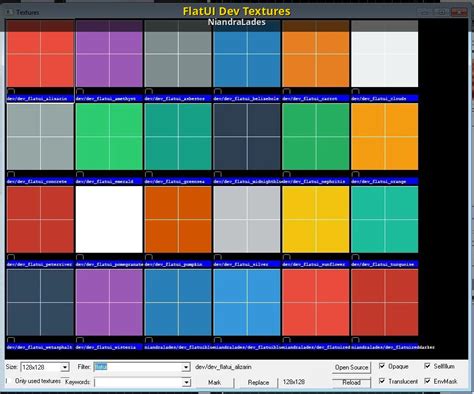The width and height of the screenshot is (474, 394).
Task: Select the dev_flatui_silver light gray texture
Action: tap(247, 219)
